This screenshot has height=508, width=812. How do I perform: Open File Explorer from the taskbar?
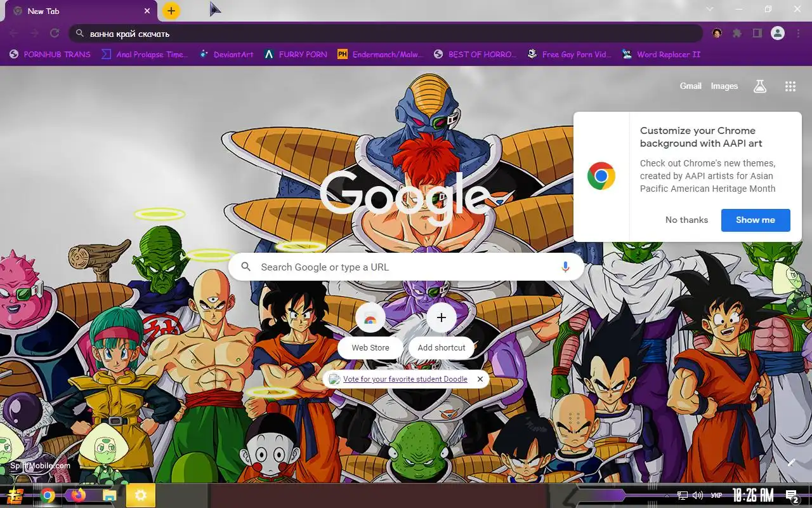click(x=109, y=496)
